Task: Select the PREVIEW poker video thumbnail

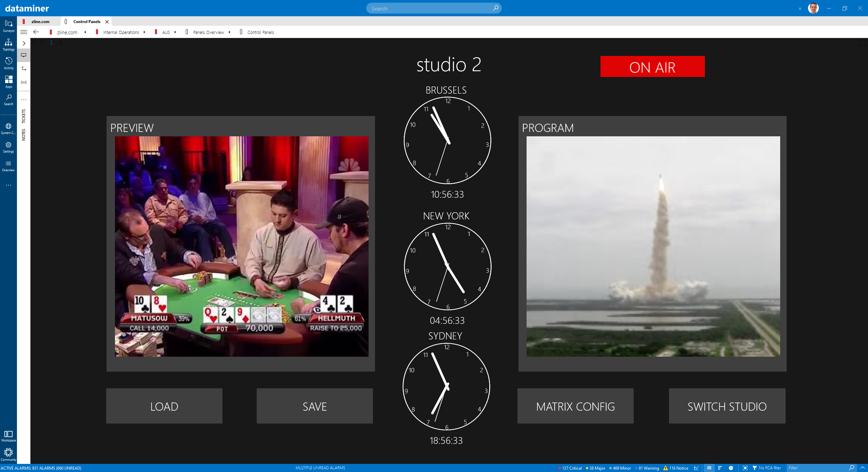Action: click(241, 246)
